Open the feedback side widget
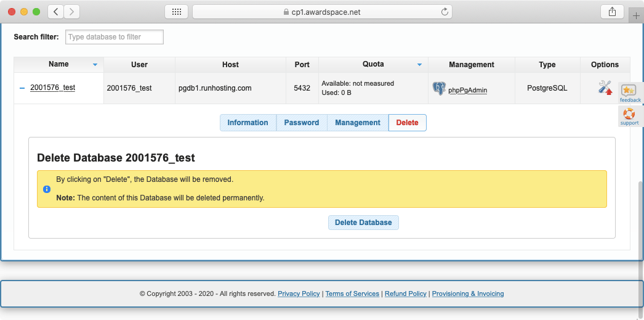 (630, 93)
